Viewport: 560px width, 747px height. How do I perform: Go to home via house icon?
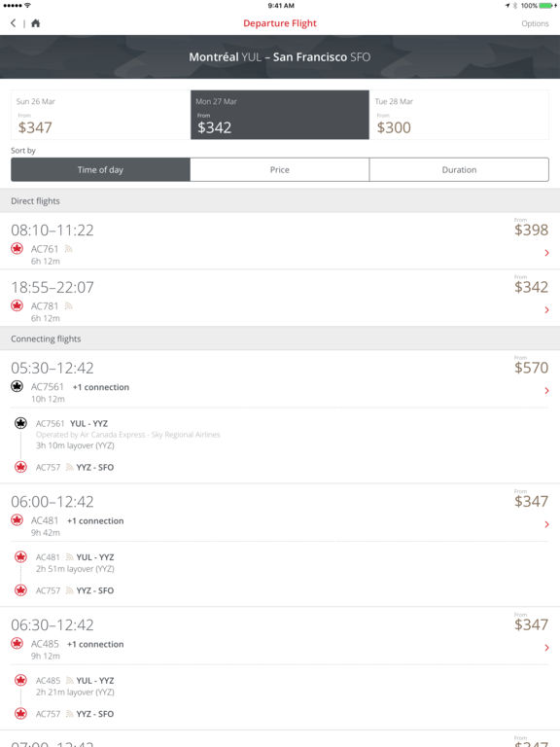36,23
